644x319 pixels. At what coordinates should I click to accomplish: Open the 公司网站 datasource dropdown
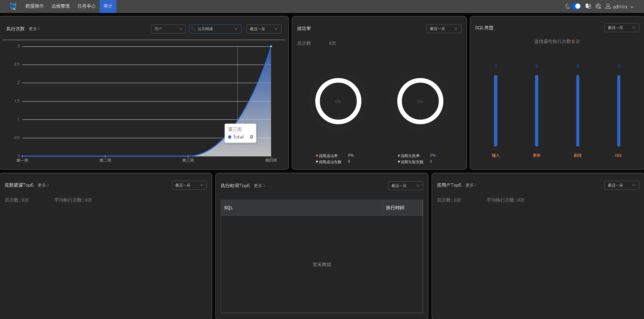pos(215,29)
